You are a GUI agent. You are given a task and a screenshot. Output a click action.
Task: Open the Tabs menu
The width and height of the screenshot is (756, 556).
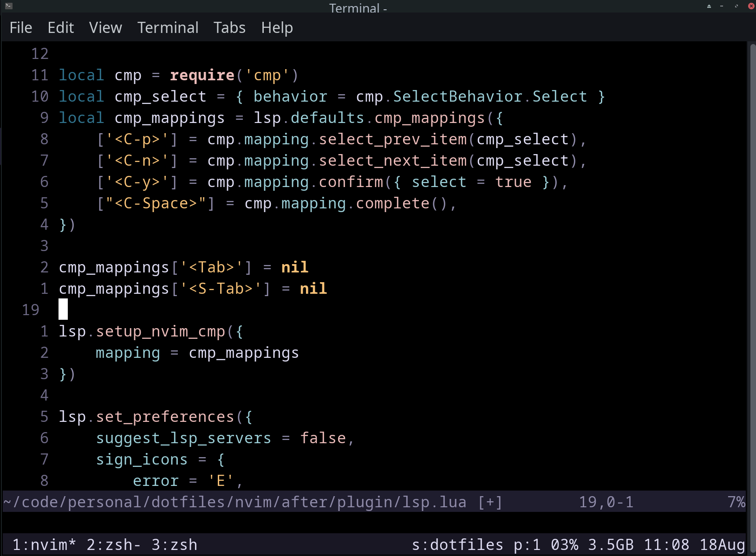pos(229,28)
